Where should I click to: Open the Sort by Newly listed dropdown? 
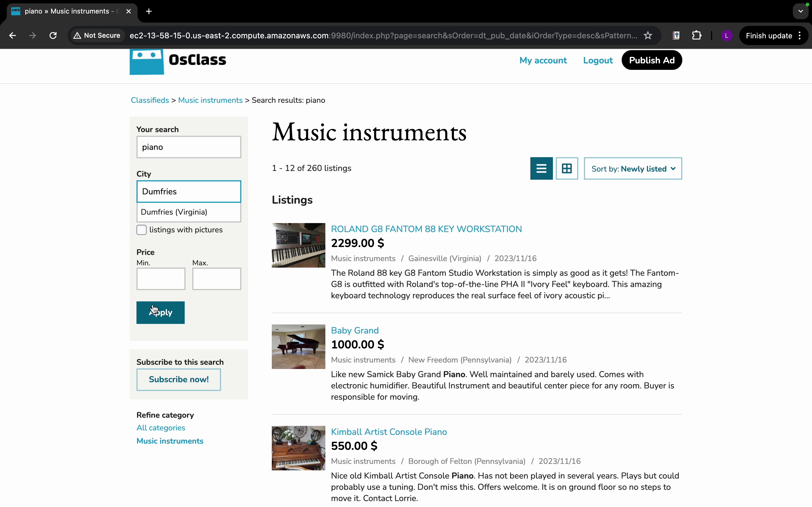click(x=633, y=169)
